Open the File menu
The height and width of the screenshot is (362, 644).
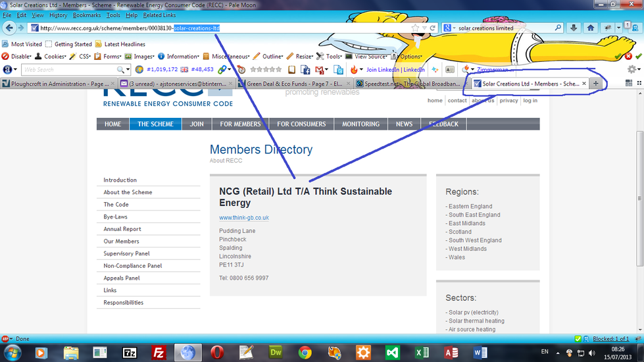tap(7, 14)
